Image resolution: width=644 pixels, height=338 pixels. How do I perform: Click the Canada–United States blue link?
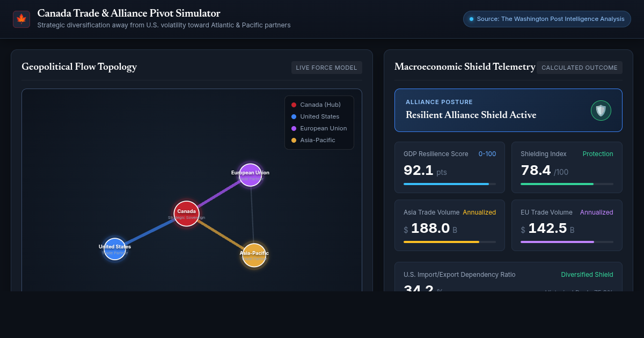point(150,231)
